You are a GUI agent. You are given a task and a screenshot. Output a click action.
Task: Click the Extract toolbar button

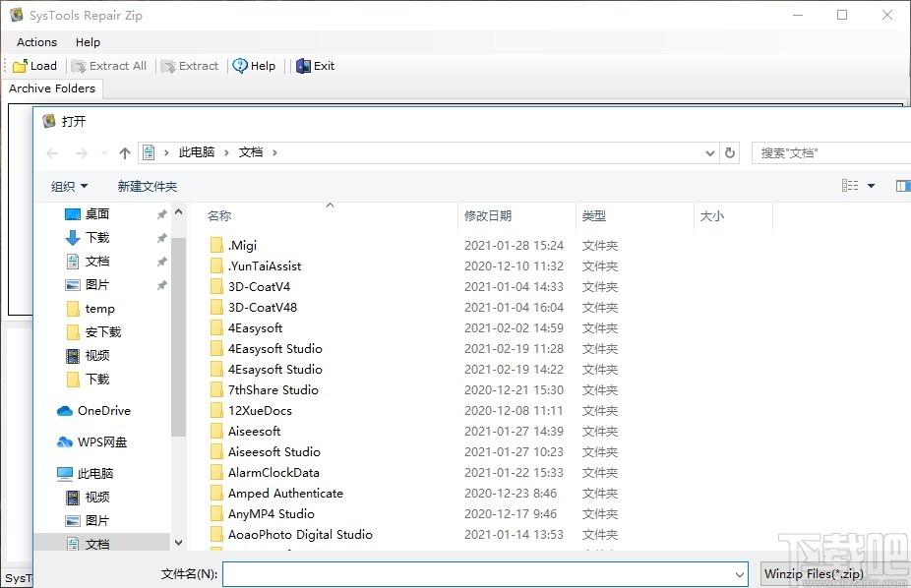coord(190,66)
